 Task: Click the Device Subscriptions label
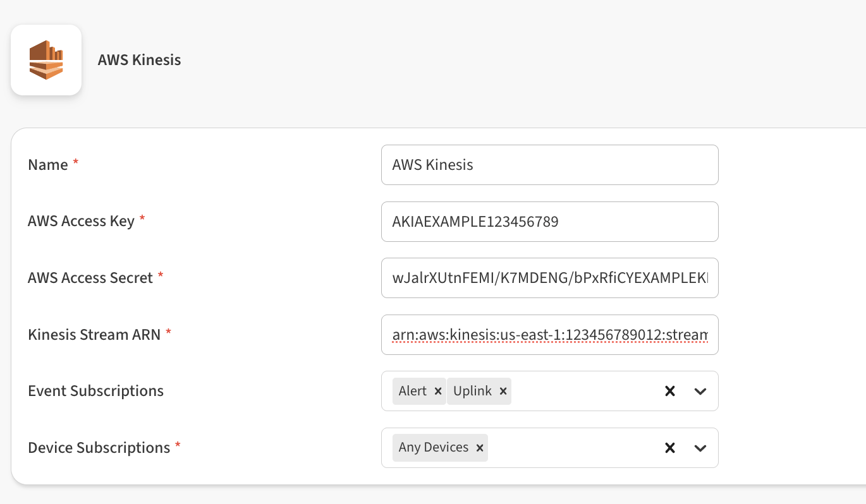(99, 448)
